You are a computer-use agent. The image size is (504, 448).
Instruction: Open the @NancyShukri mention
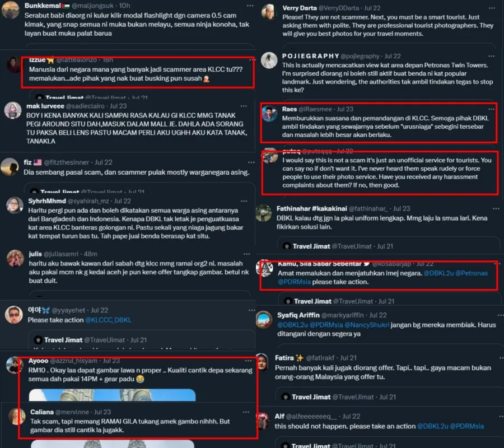click(x=366, y=325)
